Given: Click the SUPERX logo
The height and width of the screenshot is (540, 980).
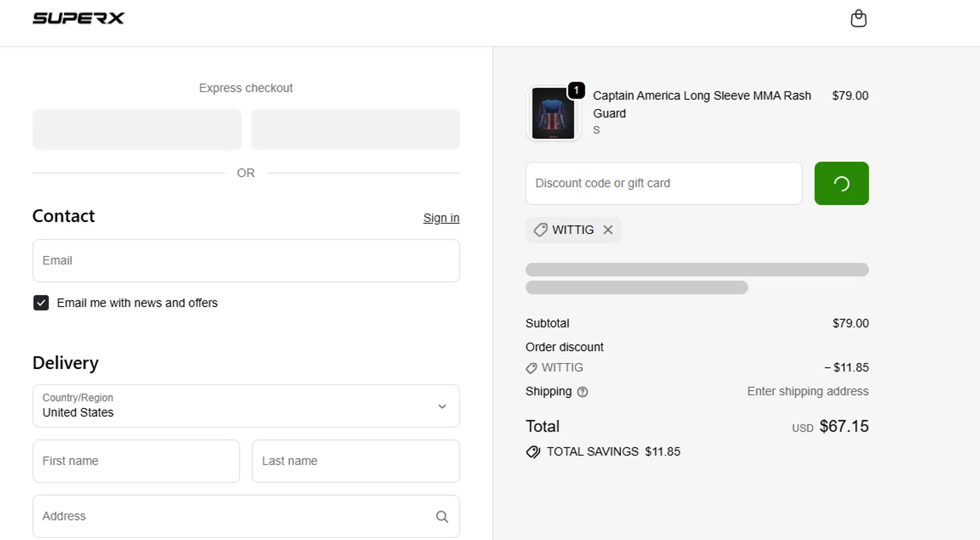Looking at the screenshot, I should [x=78, y=18].
